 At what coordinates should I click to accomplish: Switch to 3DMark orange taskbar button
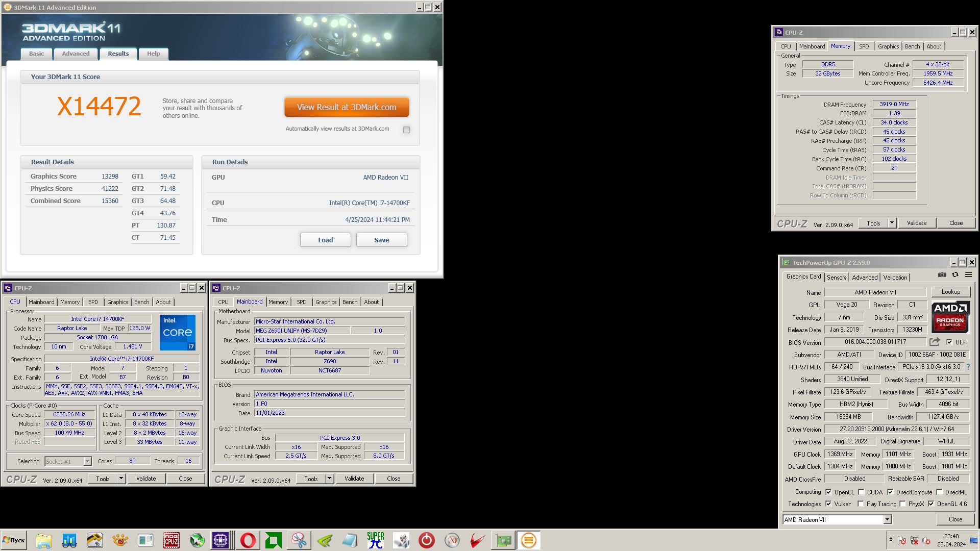pyautogui.click(x=529, y=540)
